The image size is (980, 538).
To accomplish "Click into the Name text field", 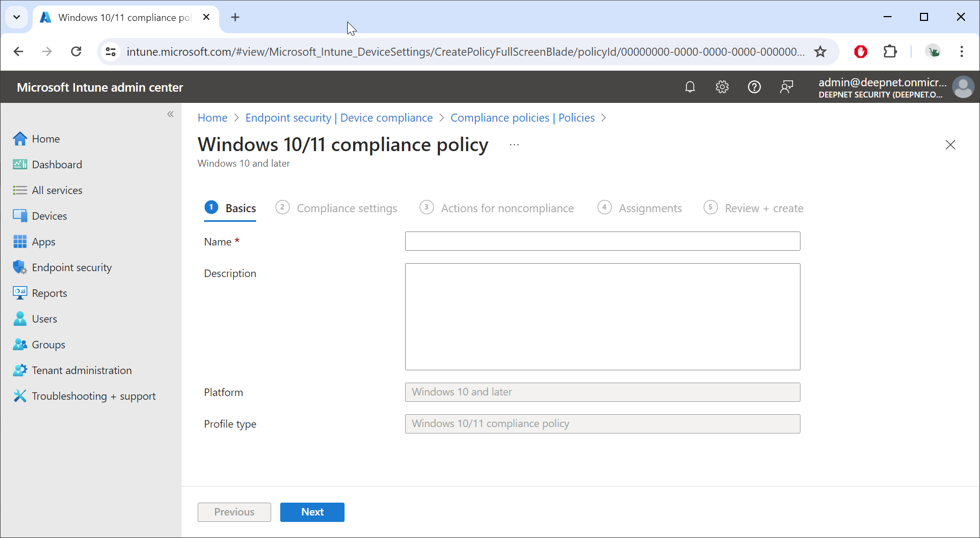I will pos(602,241).
